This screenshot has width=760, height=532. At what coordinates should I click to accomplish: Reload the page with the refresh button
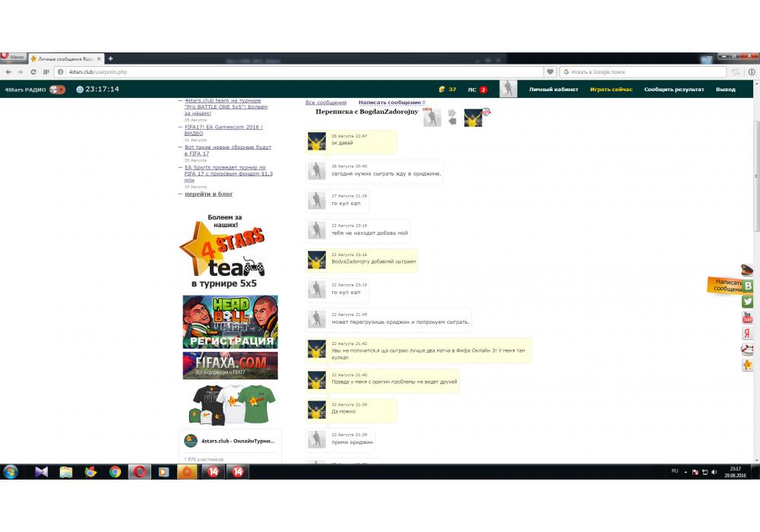[33, 72]
